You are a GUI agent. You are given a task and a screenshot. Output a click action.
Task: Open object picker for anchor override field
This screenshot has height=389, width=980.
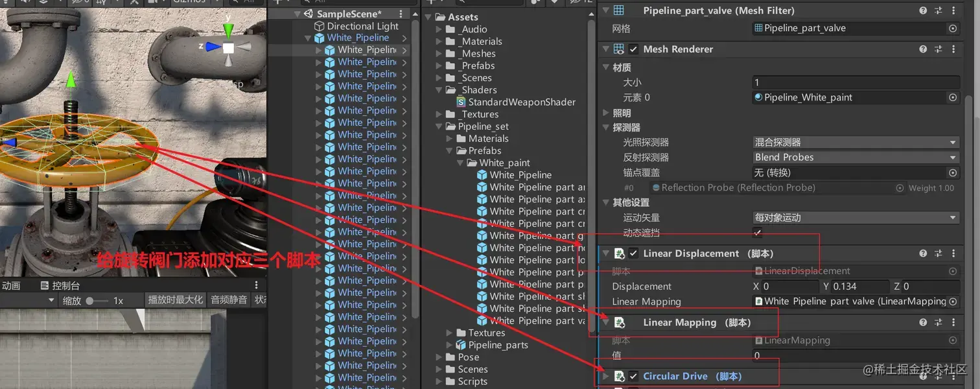tap(953, 172)
